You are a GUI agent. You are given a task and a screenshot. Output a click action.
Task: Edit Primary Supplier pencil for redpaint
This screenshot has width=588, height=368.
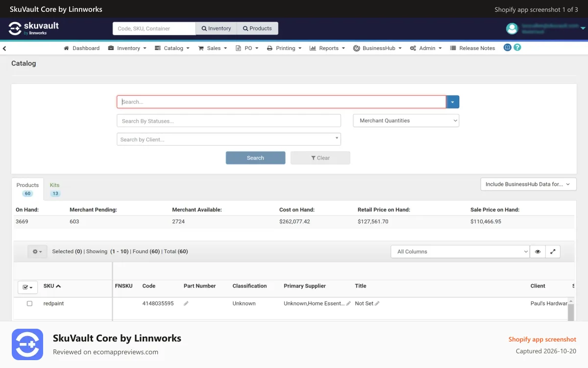point(348,304)
